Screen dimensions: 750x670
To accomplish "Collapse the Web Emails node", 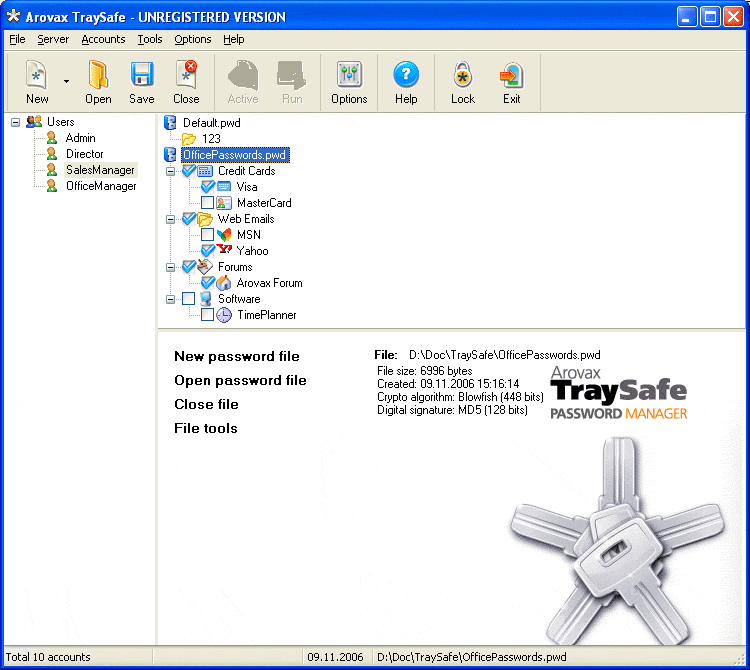I will click(x=170, y=220).
